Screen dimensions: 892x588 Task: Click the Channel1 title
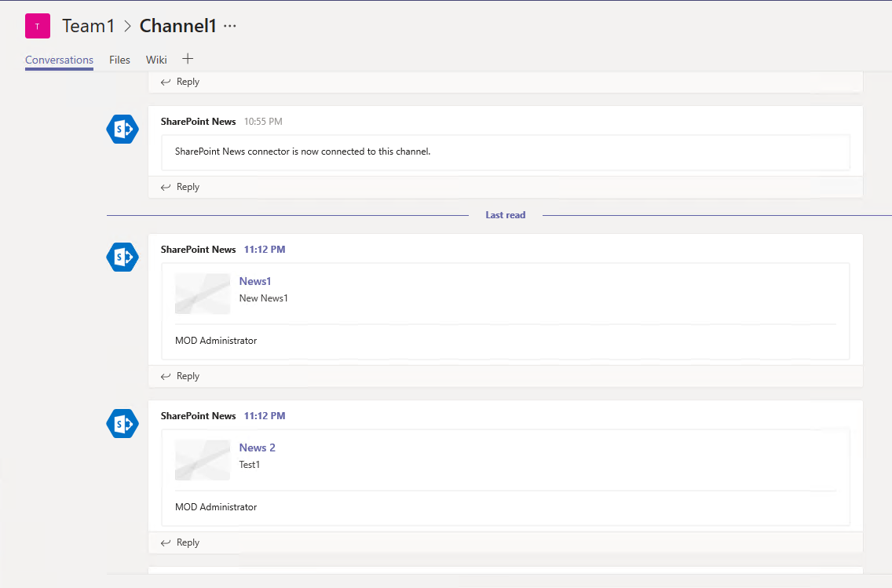pos(178,26)
